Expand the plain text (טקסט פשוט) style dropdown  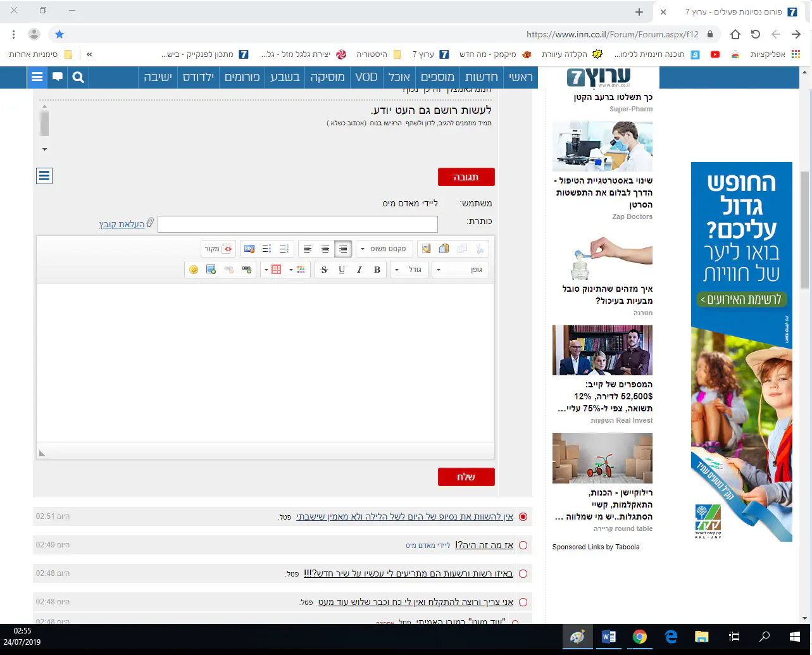384,249
